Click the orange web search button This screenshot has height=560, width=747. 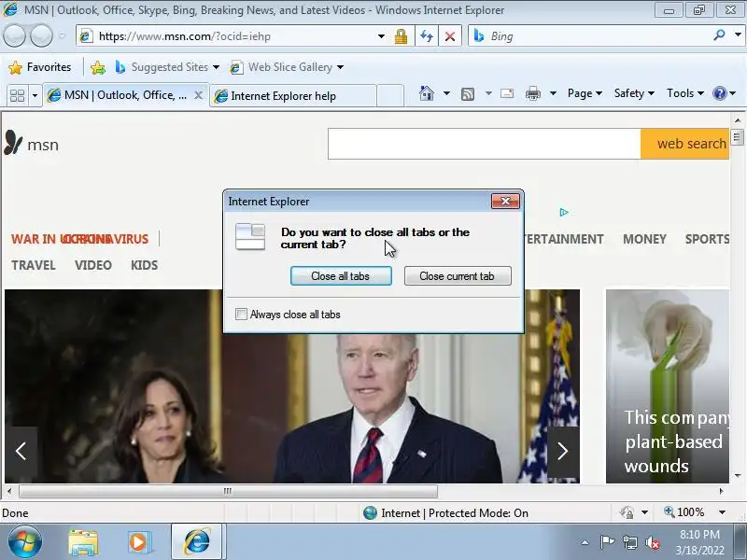685,144
